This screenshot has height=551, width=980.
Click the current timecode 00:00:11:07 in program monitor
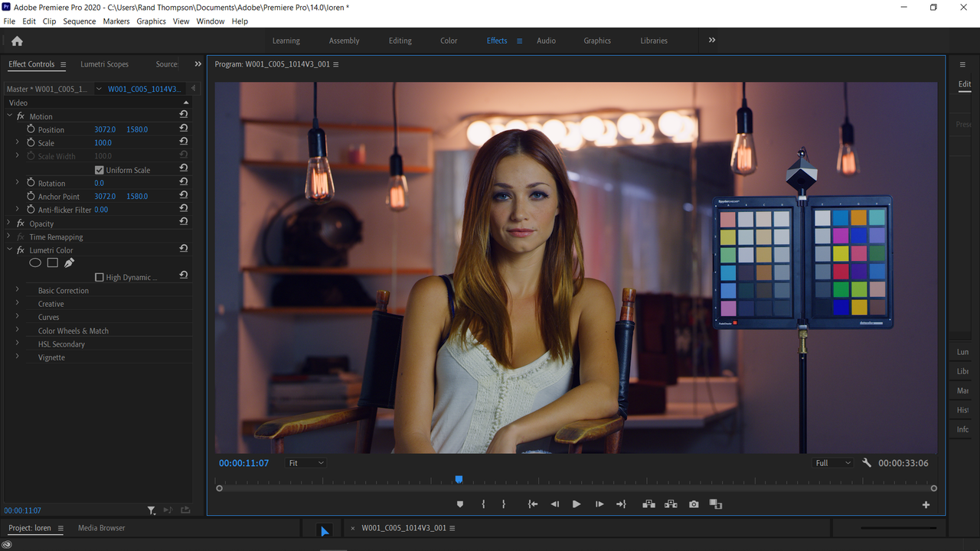pos(243,463)
